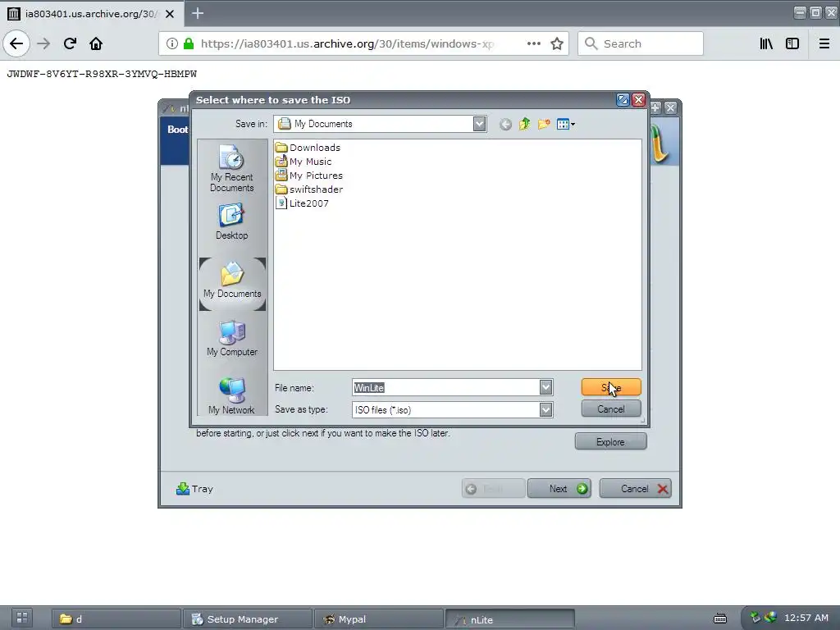Click the browser address bar URL

(x=347, y=43)
